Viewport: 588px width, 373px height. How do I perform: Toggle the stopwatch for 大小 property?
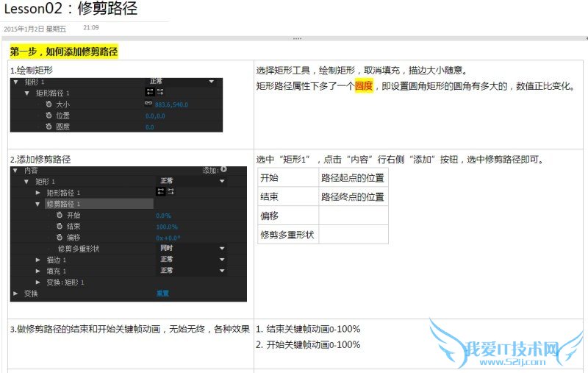click(x=49, y=104)
